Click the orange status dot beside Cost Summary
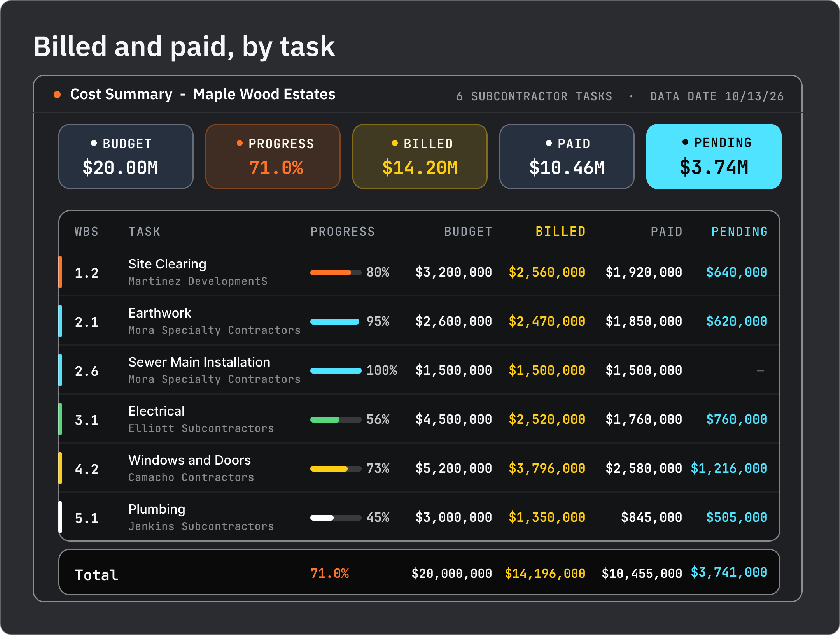This screenshot has height=635, width=840. tap(57, 95)
